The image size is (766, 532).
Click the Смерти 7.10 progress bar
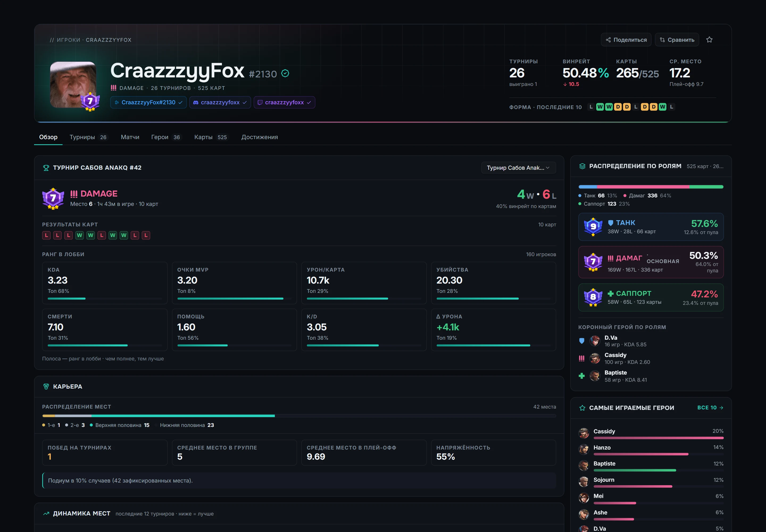[105, 345]
